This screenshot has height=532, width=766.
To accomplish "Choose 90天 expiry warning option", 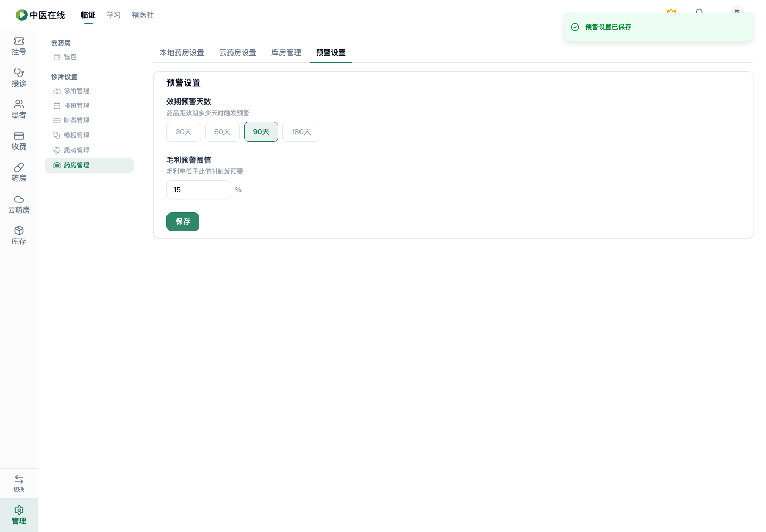I will 261,132.
